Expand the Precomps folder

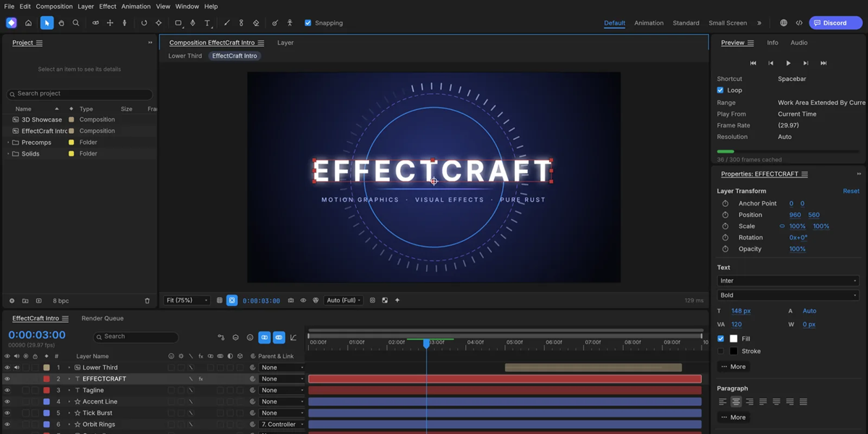pos(9,142)
